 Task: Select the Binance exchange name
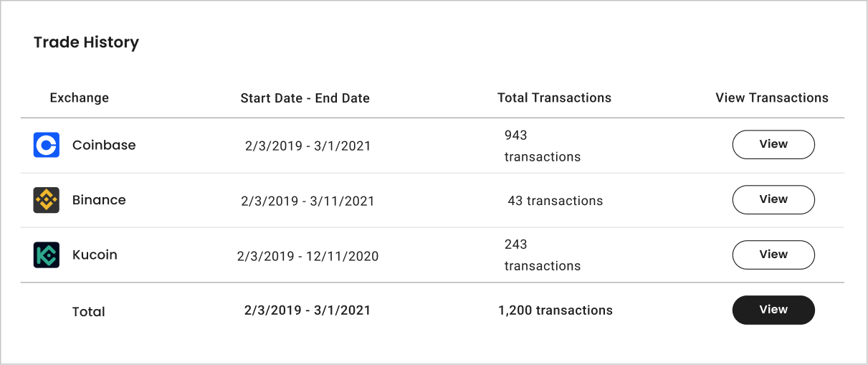point(99,200)
